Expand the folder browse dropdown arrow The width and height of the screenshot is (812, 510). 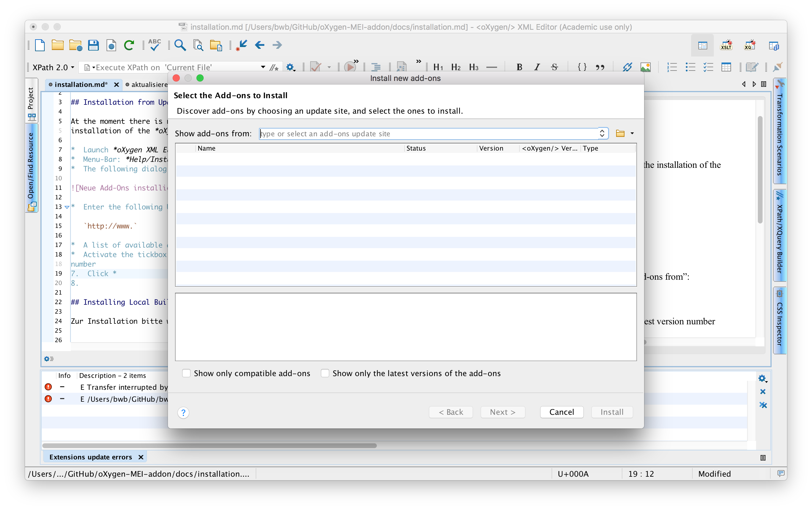pyautogui.click(x=632, y=133)
